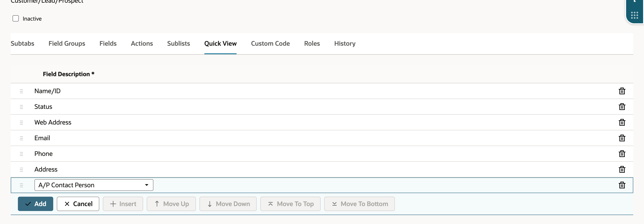Open the A/P Contact Person dropdown

click(94, 185)
